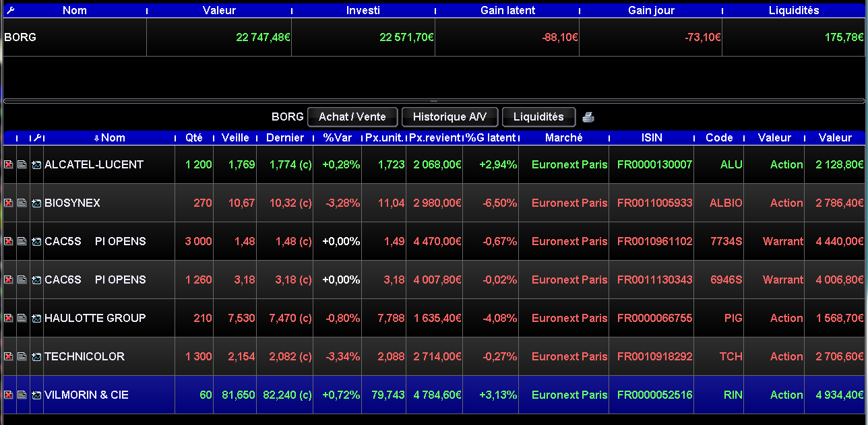The image size is (868, 425).
Task: Click the liquidity amount 175,78€
Action: (x=844, y=37)
